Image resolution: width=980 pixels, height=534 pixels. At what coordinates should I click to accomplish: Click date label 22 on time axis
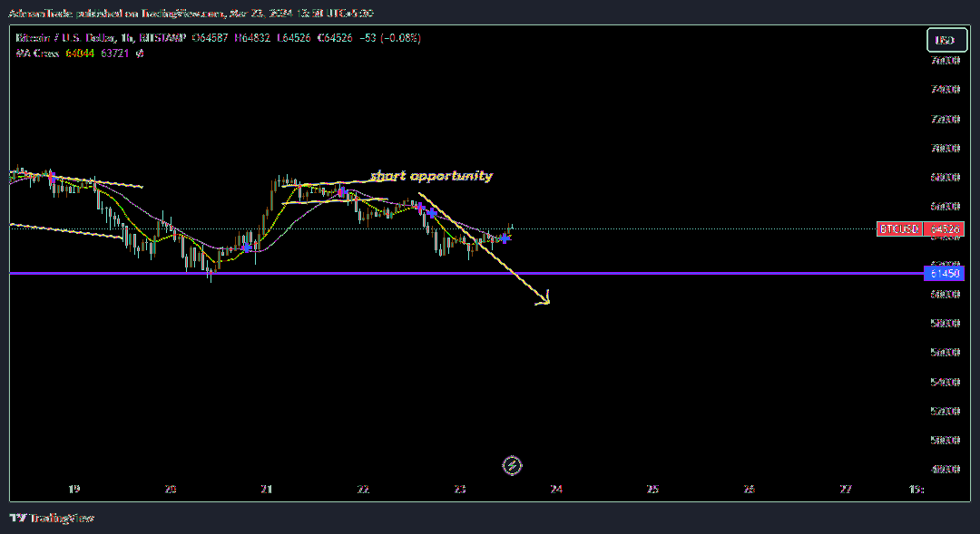point(363,489)
